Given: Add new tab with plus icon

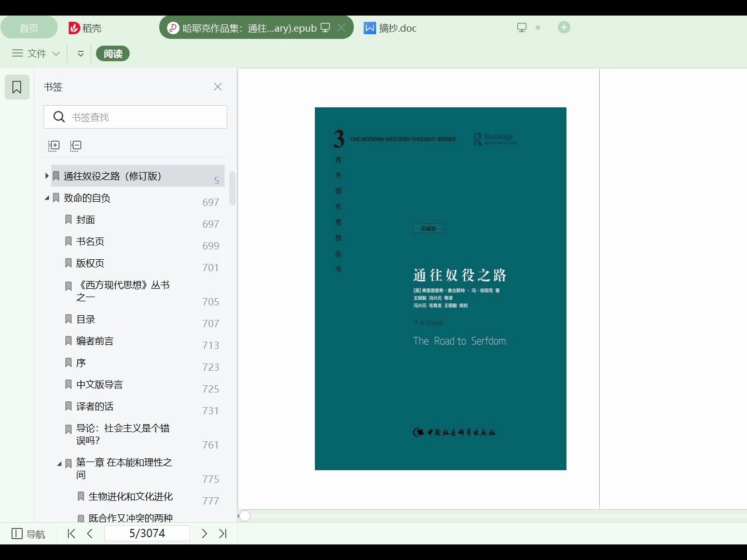Looking at the screenshot, I should pos(564,27).
